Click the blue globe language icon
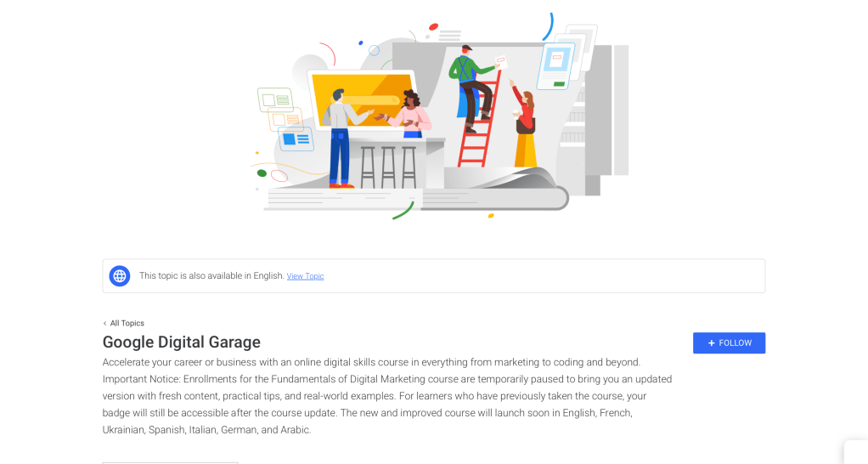 120,275
